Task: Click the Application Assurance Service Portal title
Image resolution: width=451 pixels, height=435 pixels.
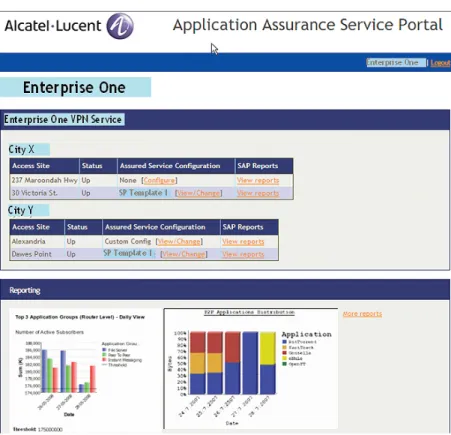Action: point(308,25)
